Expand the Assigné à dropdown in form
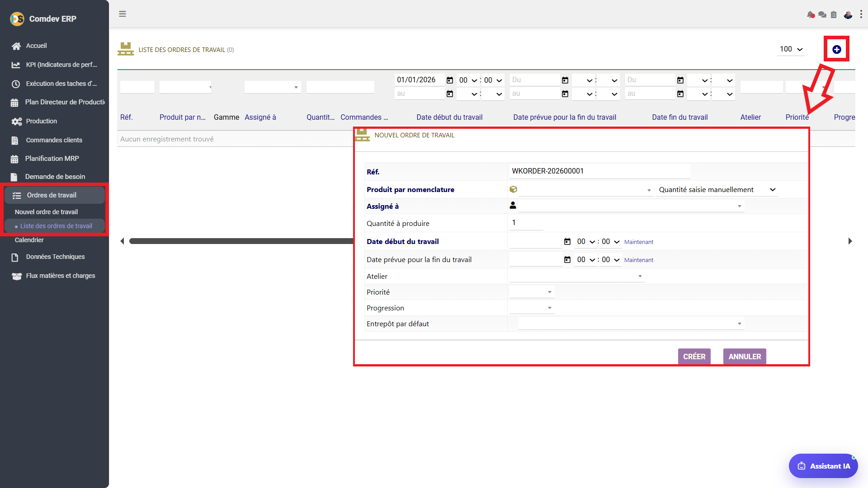This screenshot has width=868, height=488. tap(631, 206)
